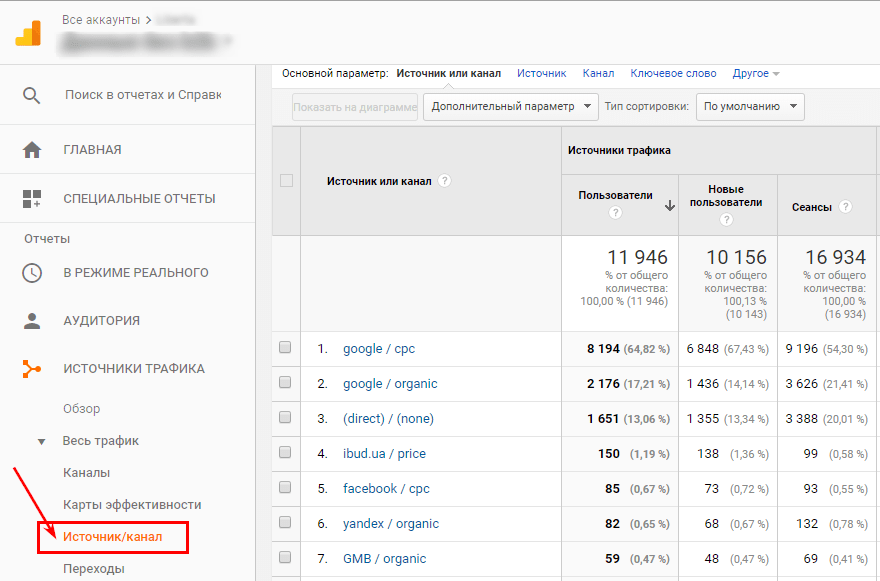Viewport: 880px width, 581px height.
Task: Sort by Сеансы column header
Action: coord(812,207)
